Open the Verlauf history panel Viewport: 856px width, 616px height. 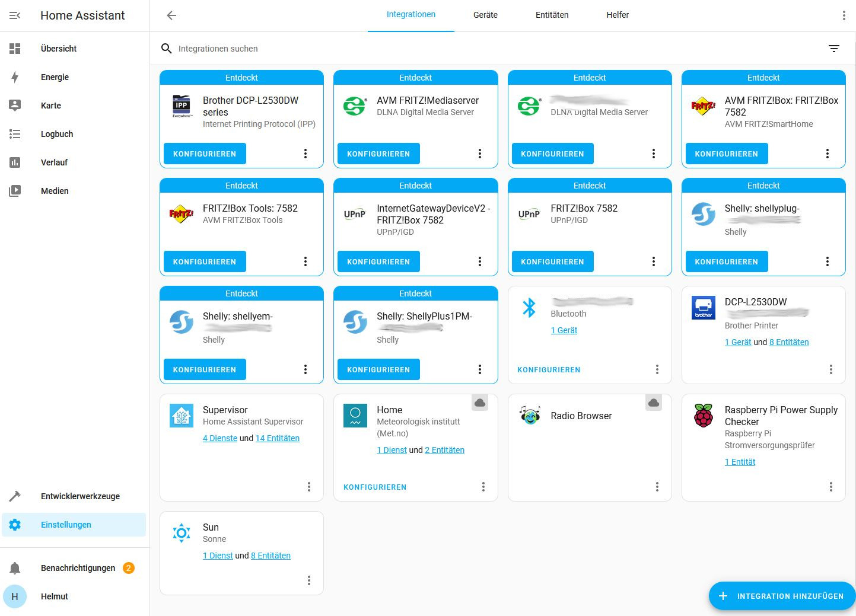click(74, 162)
